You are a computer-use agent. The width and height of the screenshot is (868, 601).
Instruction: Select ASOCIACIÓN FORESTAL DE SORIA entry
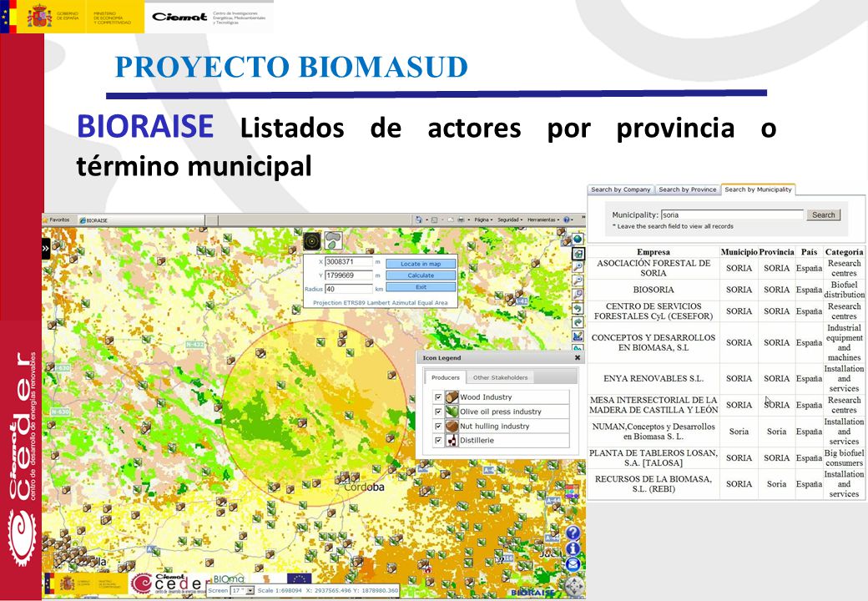pos(654,268)
